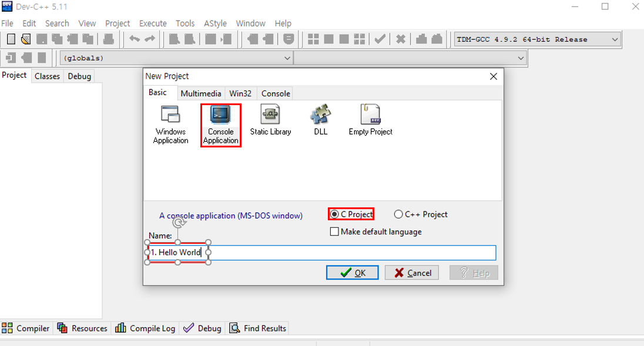Open the Help menu
The image size is (644, 346).
click(283, 23)
